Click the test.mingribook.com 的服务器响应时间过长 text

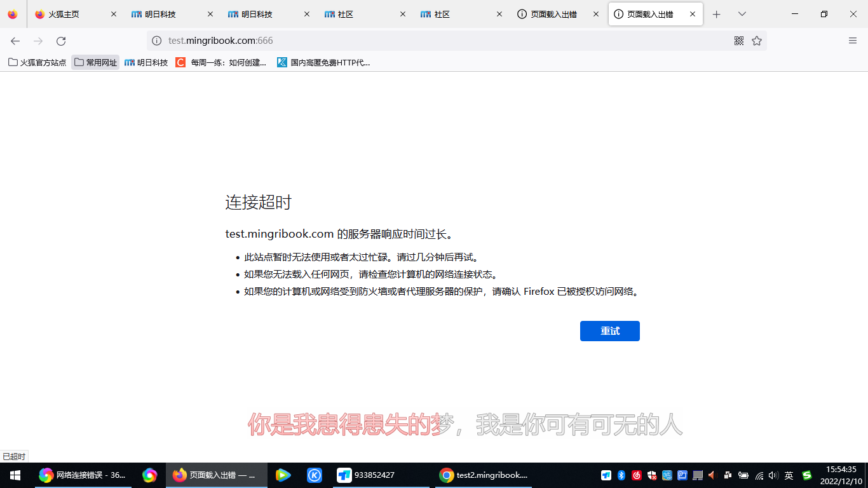[341, 234]
